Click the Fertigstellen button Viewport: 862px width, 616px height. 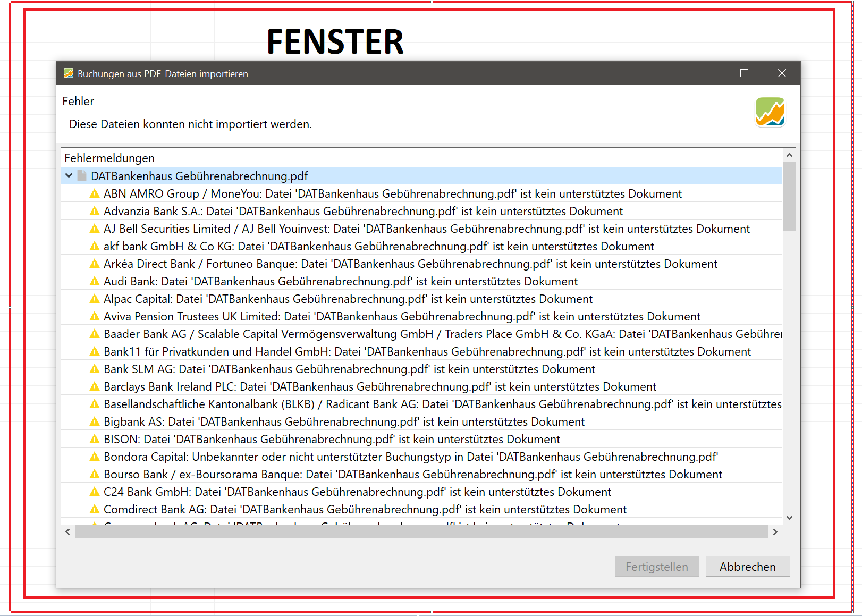pyautogui.click(x=657, y=567)
